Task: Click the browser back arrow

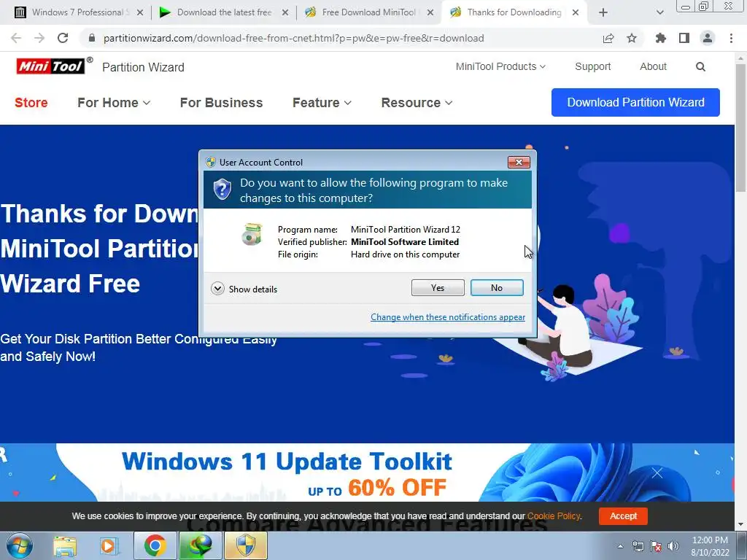Action: click(16, 38)
